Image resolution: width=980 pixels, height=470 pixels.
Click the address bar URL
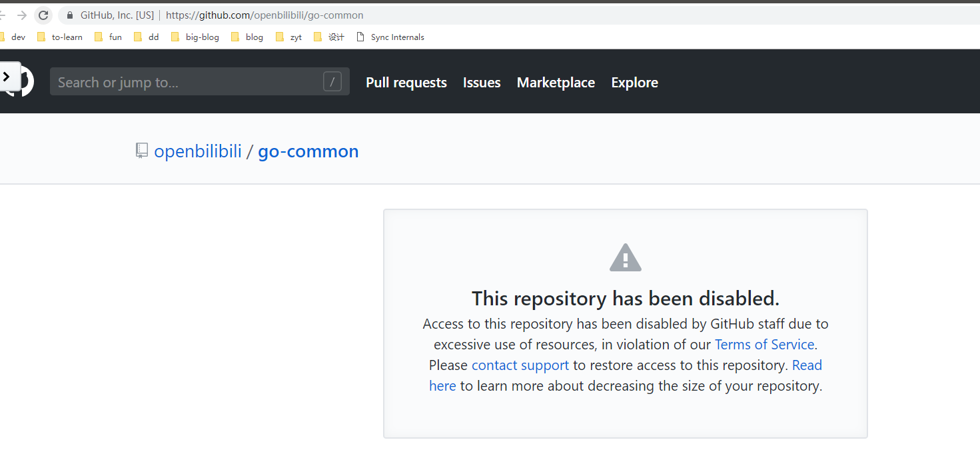[264, 15]
